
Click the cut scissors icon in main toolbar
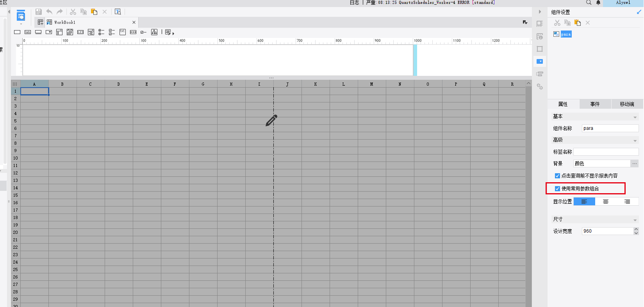click(x=73, y=12)
